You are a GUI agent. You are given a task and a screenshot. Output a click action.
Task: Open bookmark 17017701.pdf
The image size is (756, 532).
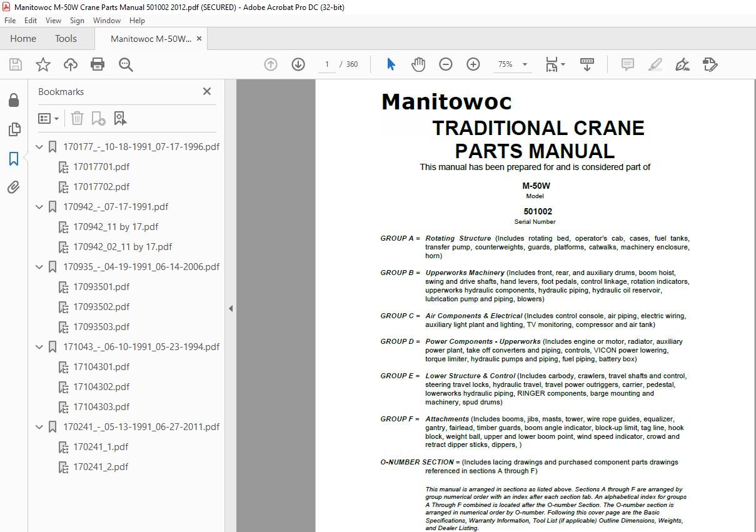[101, 167]
